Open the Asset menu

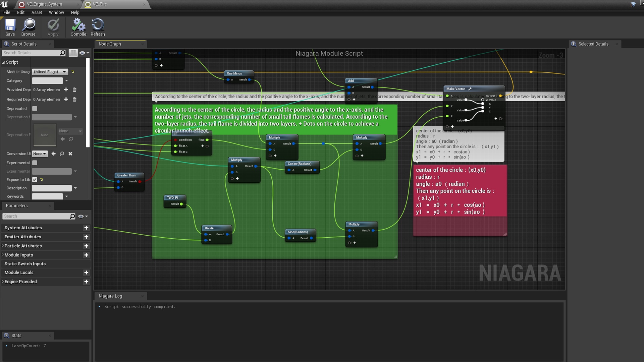click(37, 12)
